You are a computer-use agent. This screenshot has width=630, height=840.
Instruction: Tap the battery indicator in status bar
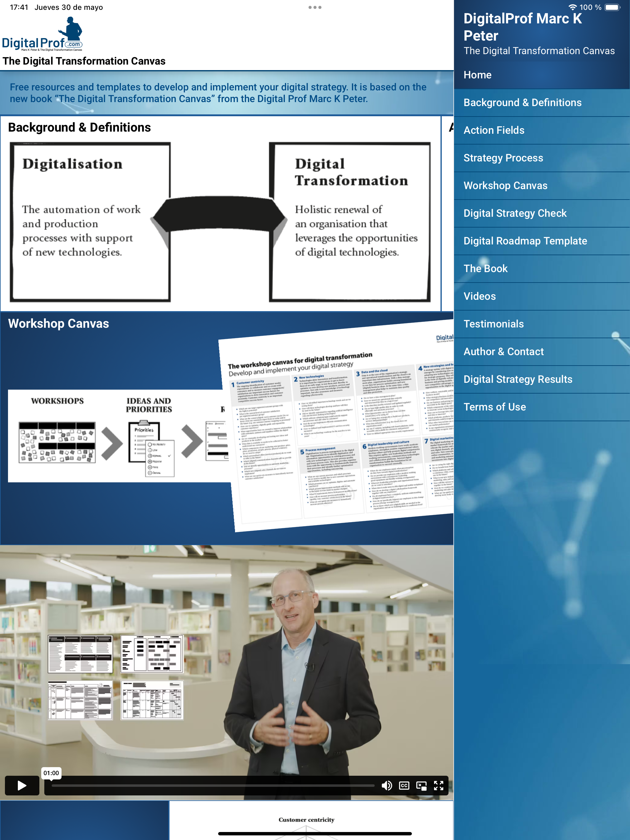(612, 7)
